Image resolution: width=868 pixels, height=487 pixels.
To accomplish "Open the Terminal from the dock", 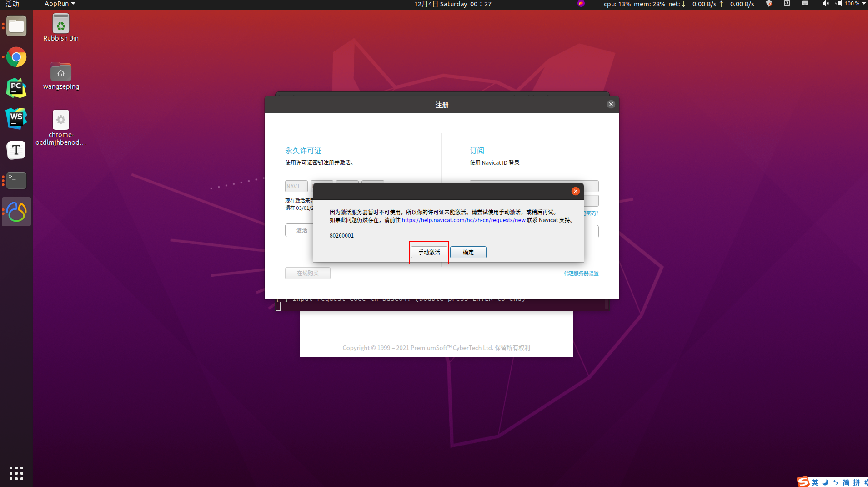I will click(16, 181).
